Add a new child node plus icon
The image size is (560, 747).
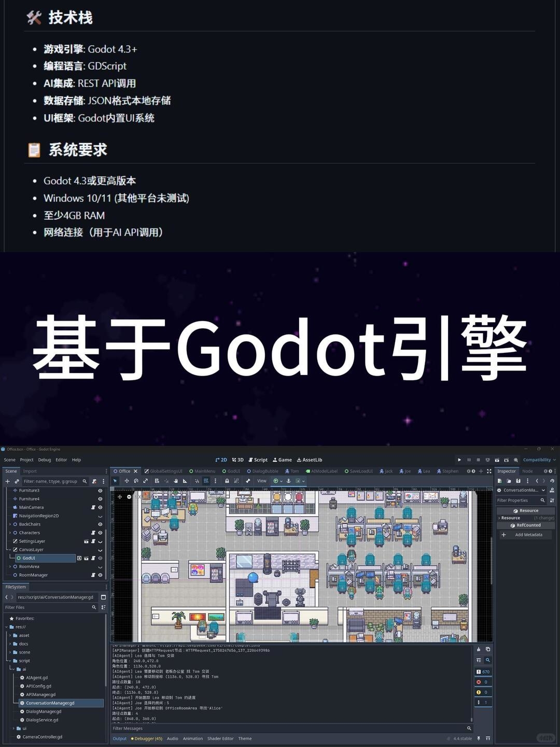pyautogui.click(x=7, y=481)
